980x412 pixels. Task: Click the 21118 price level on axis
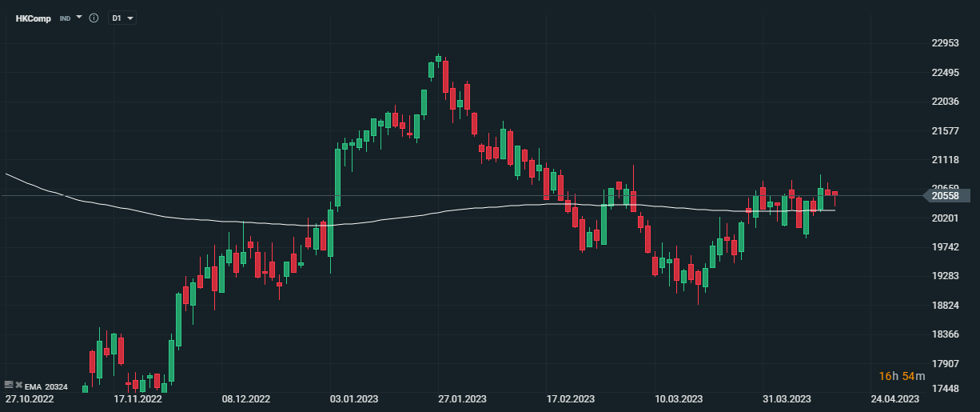tap(944, 160)
